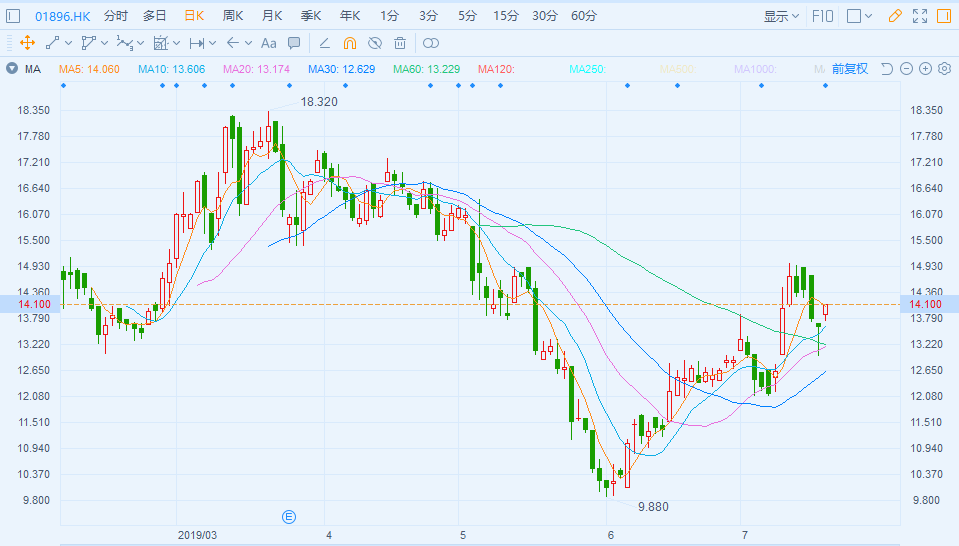Open the layout square dropdown
Screen dimensions: 959x546
859,17
